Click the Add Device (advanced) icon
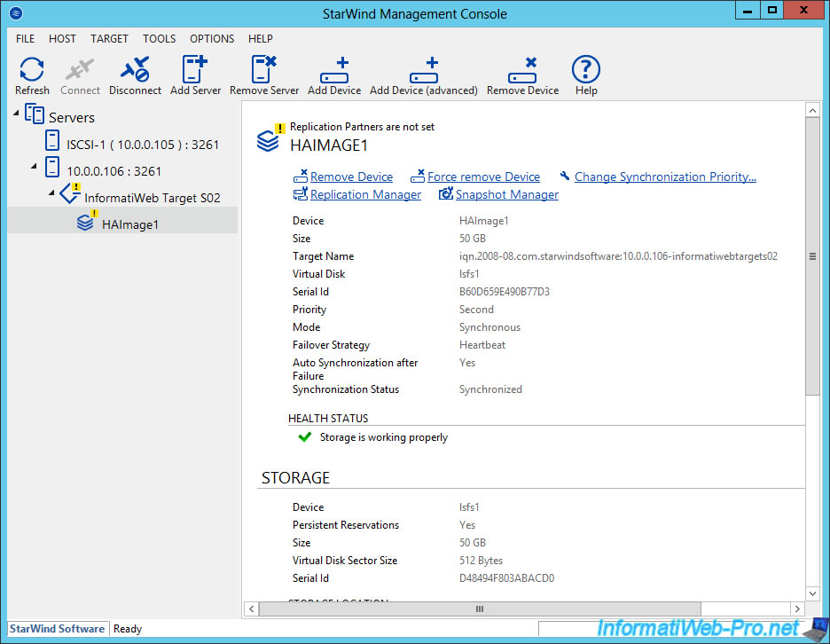 [x=424, y=70]
